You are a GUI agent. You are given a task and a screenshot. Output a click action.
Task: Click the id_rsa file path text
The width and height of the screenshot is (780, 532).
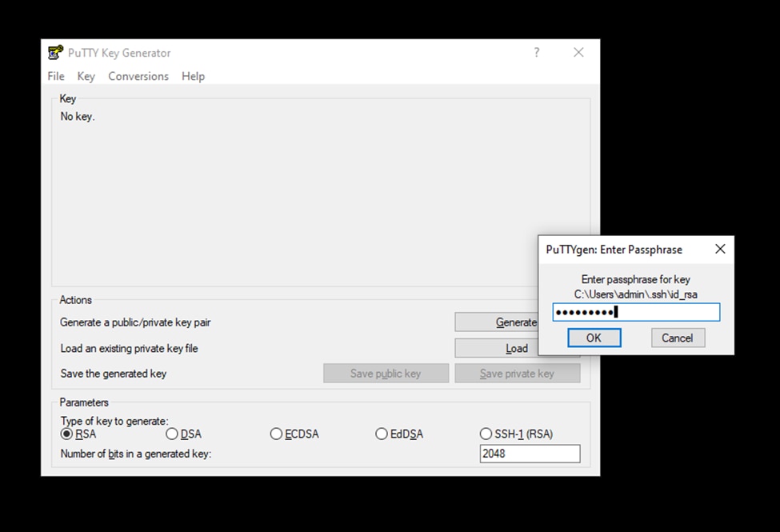(636, 294)
